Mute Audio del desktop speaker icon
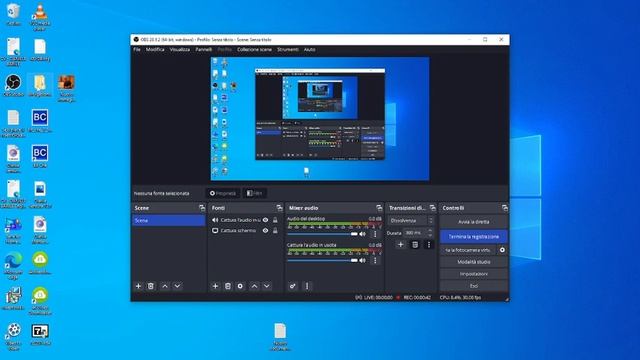Screen dimensions: 640x360 (362, 234)
